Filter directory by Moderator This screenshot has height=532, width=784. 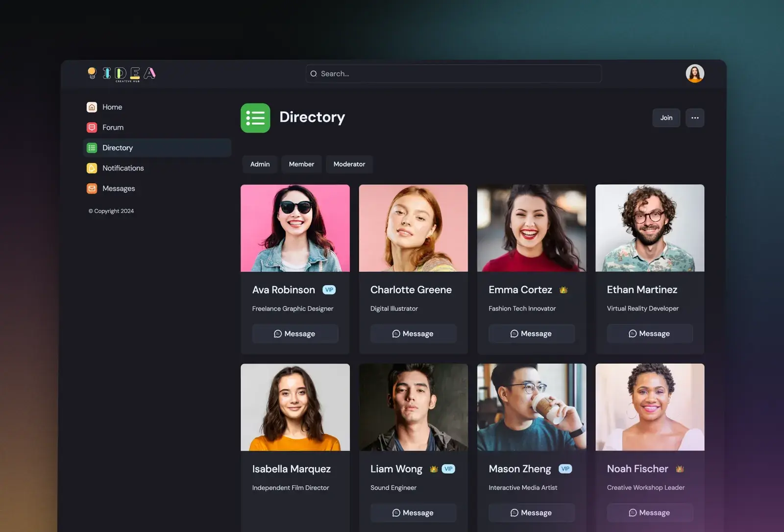click(x=349, y=164)
